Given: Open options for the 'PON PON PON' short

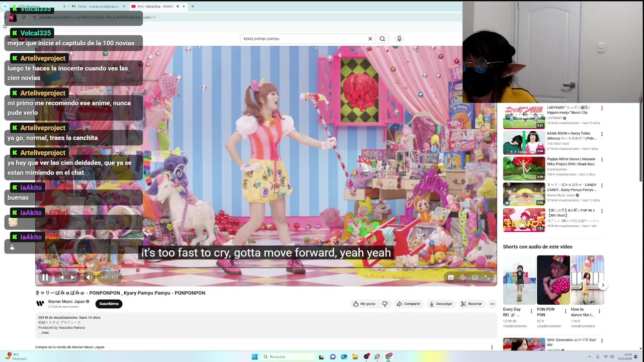Looking at the screenshot, I should [565, 311].
